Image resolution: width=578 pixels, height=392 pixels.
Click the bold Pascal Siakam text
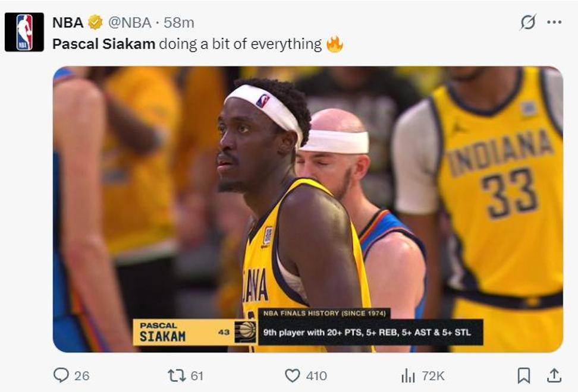104,44
